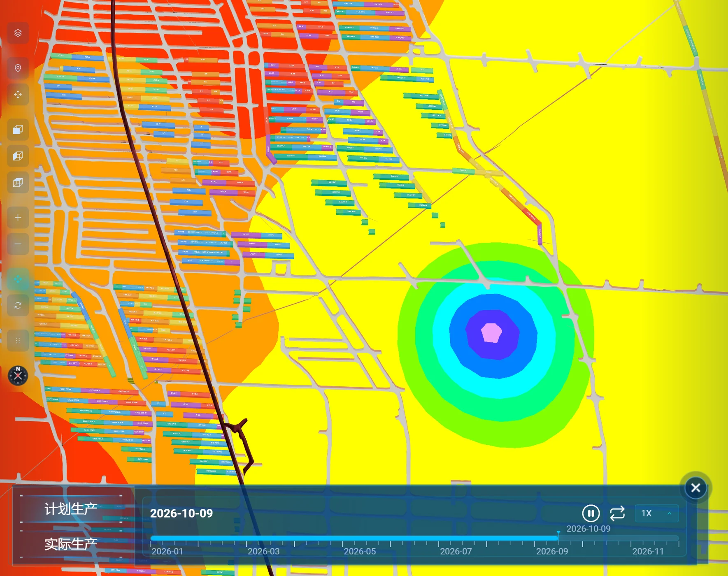Zoom out with the minus button
The image size is (728, 576).
click(x=18, y=244)
